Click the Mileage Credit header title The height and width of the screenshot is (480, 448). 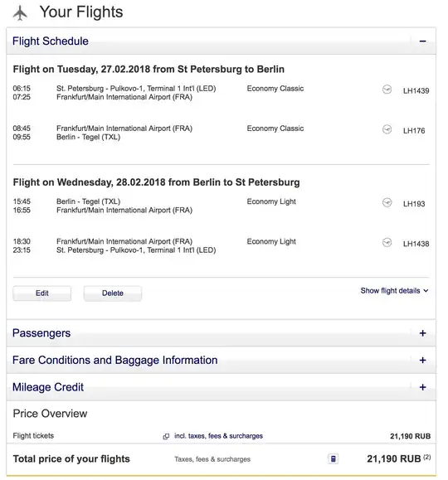[48, 387]
